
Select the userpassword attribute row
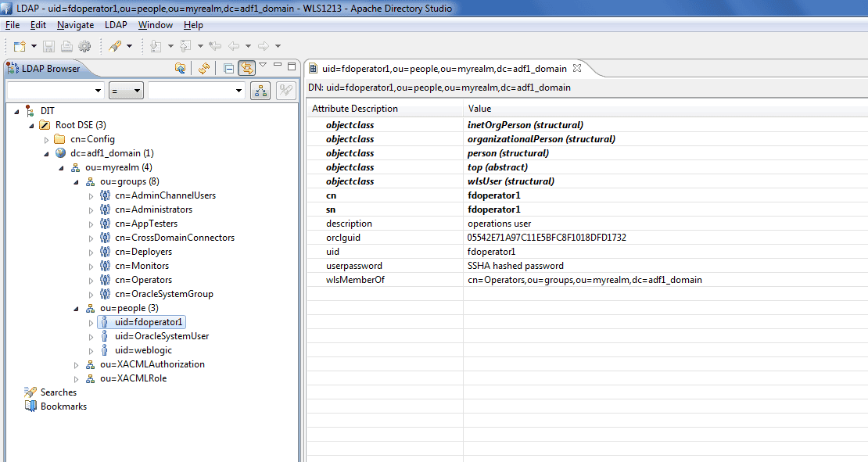point(587,266)
